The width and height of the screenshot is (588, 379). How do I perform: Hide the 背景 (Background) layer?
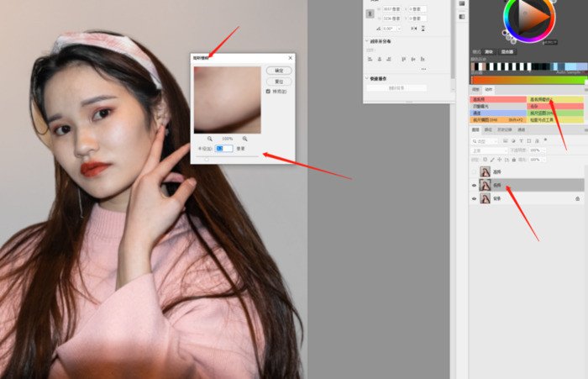(475, 199)
